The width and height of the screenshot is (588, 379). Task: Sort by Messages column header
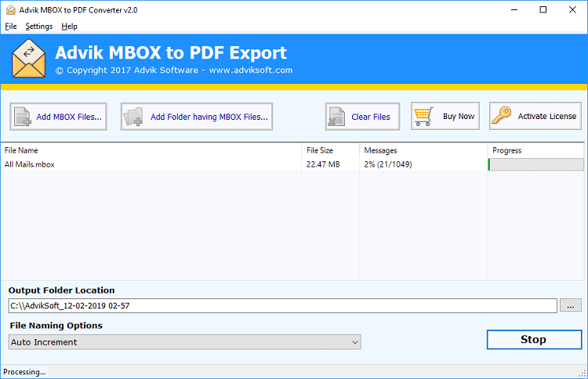click(x=423, y=150)
